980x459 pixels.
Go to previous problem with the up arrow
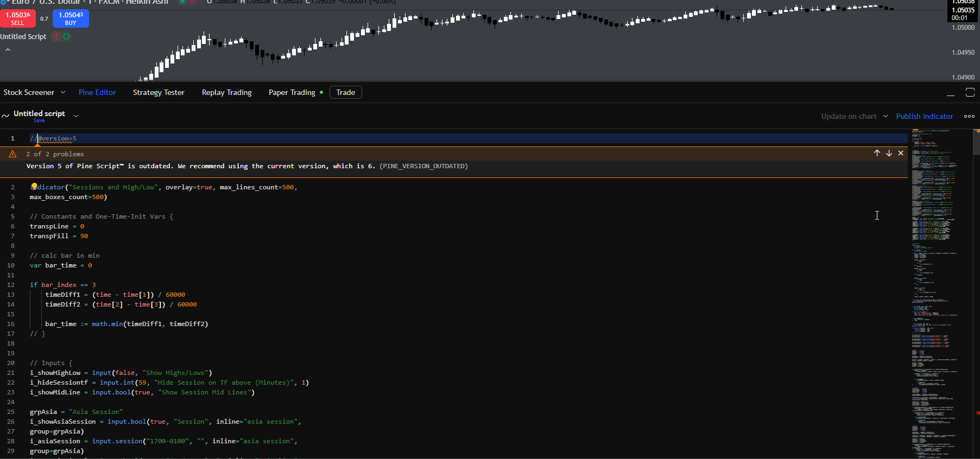(877, 153)
